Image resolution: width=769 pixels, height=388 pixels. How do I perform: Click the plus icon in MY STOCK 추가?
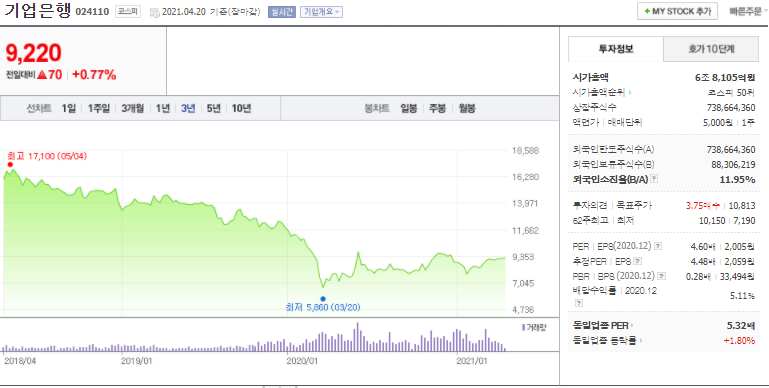pos(647,11)
